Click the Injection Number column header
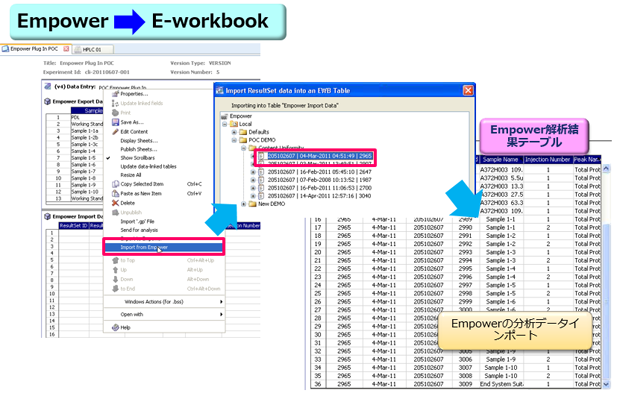 [x=548, y=159]
